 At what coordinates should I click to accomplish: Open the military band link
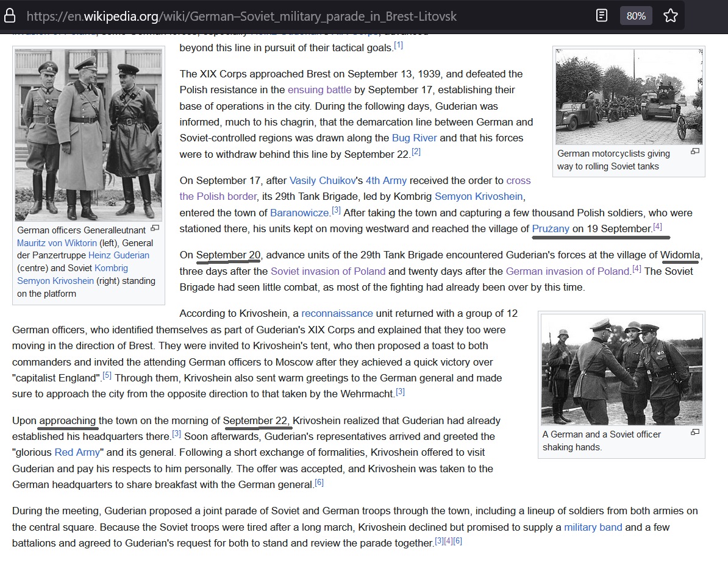point(593,528)
